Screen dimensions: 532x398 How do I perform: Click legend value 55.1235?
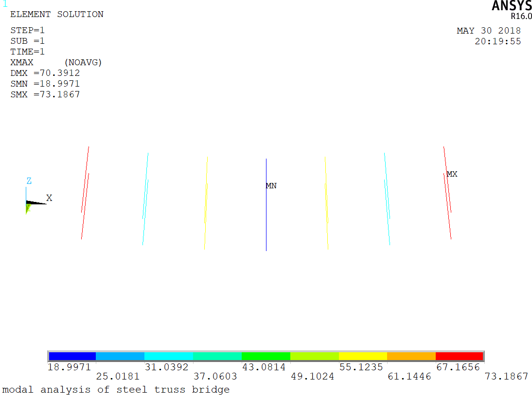point(361,367)
